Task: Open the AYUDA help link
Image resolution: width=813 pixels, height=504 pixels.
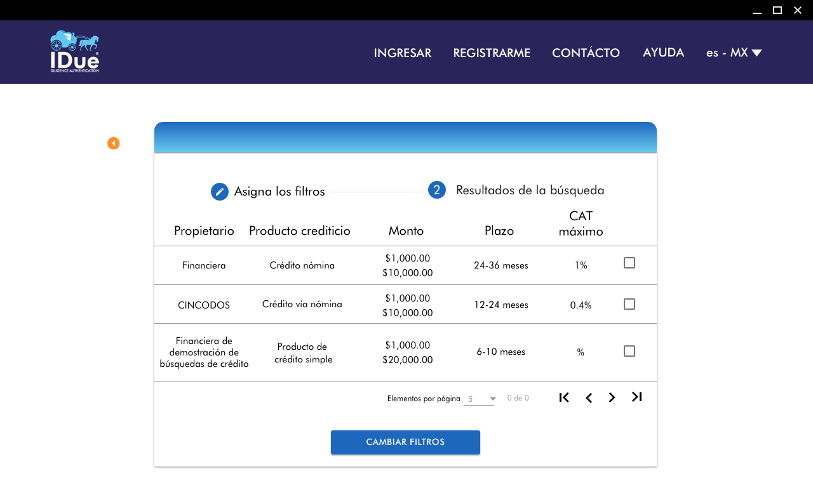Action: click(x=663, y=52)
